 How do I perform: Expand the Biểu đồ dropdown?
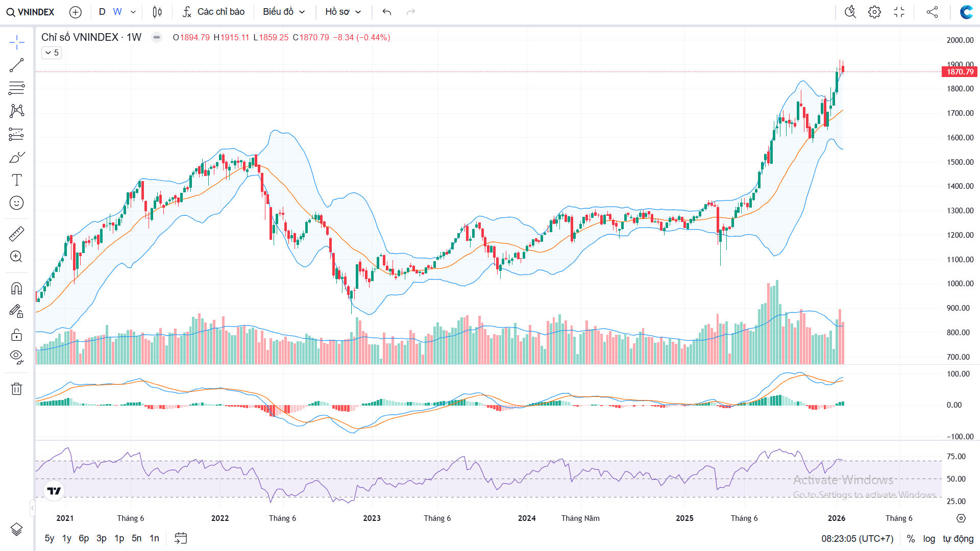284,12
